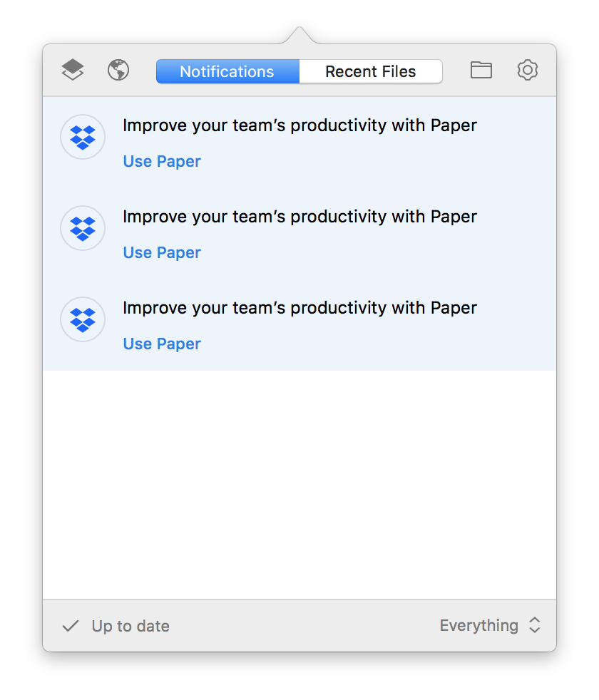Click the Up to date status text
The image size is (599, 700).
(x=130, y=627)
